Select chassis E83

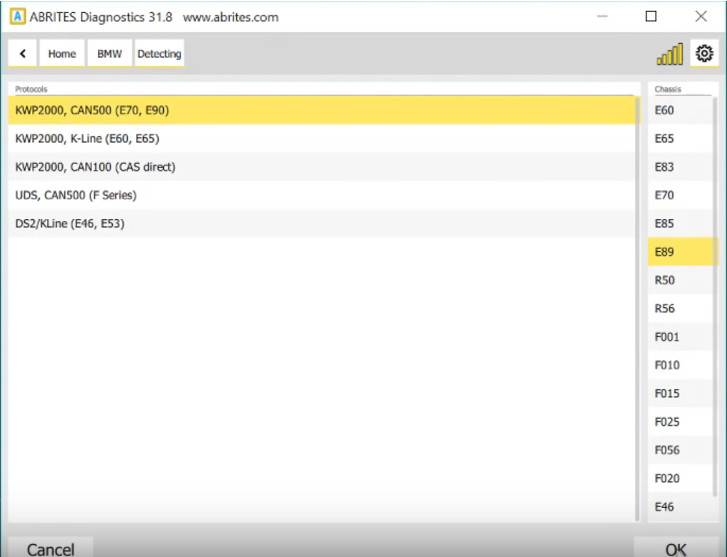click(680, 167)
